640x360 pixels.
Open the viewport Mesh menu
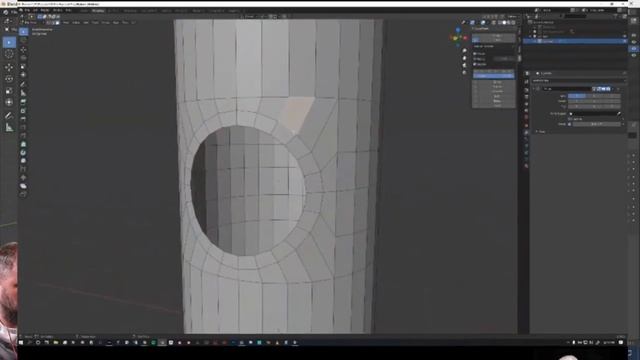[96, 23]
